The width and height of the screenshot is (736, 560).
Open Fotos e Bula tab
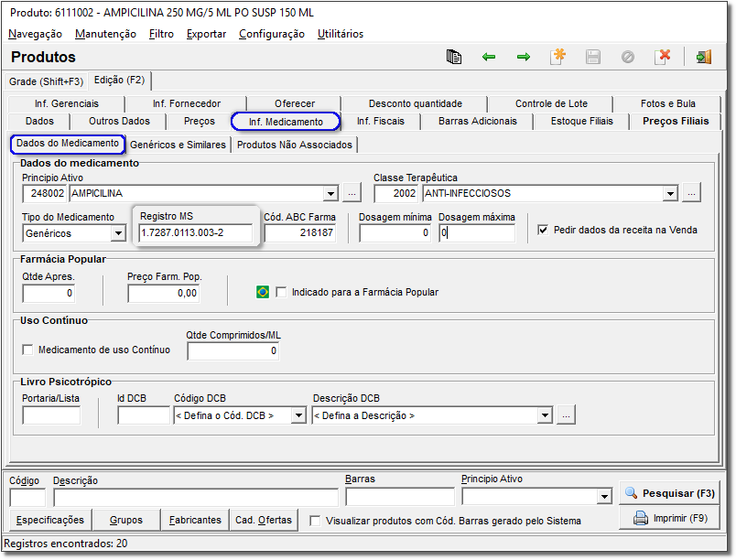click(x=668, y=103)
